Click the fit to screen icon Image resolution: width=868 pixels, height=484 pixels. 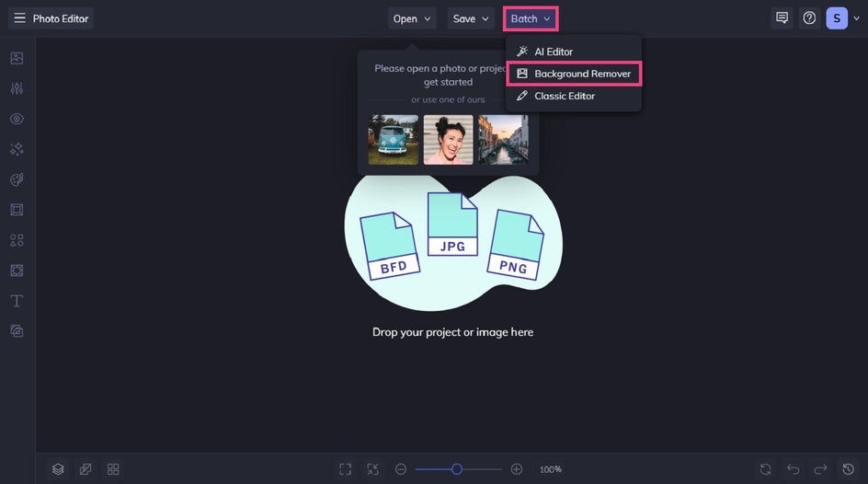pyautogui.click(x=346, y=469)
